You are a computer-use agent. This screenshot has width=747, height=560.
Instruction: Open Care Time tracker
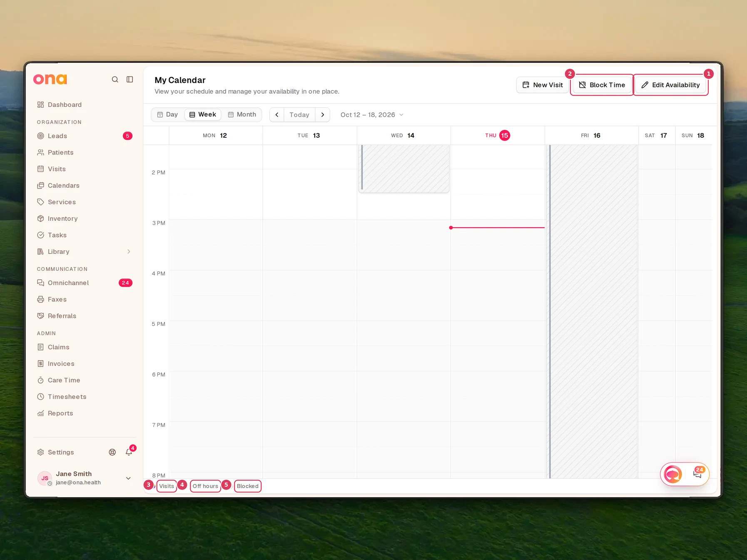[x=85, y=380]
